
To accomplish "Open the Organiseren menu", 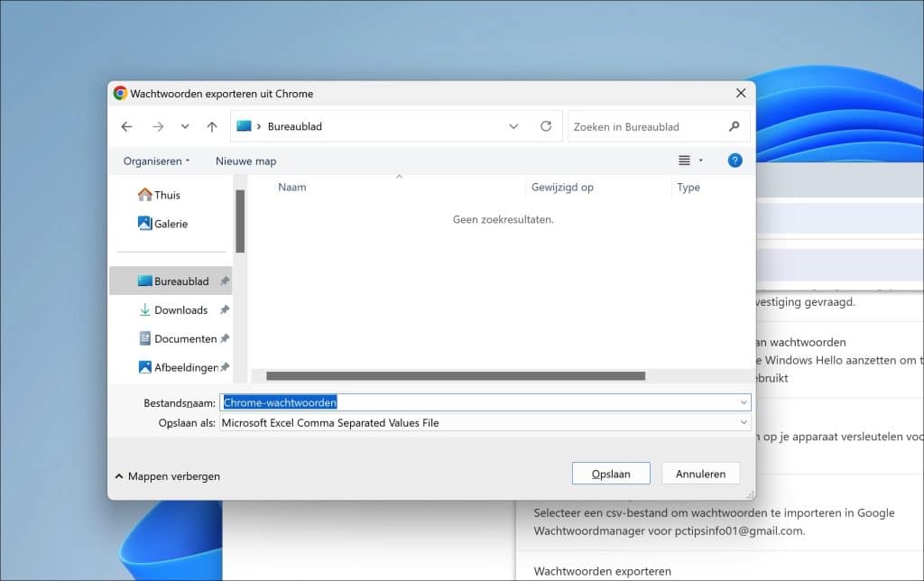I will (x=156, y=161).
